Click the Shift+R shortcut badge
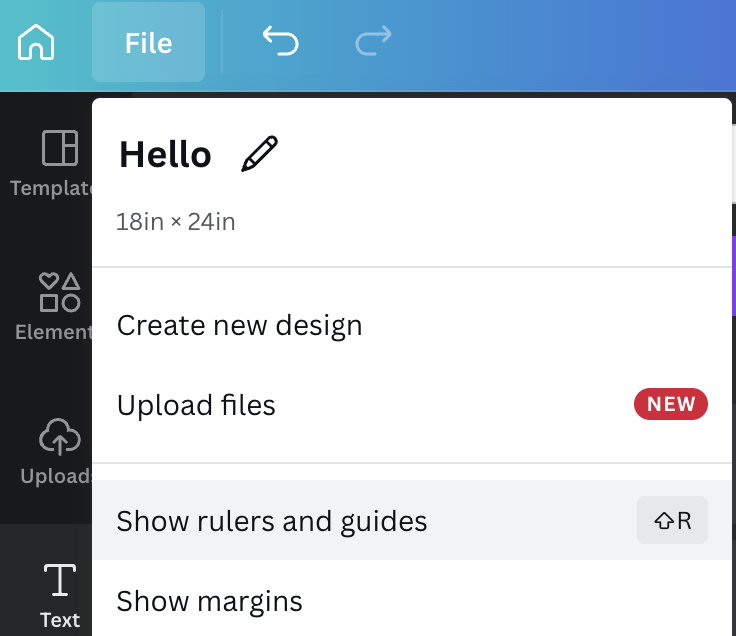Screen dimensions: 736x636 672,520
